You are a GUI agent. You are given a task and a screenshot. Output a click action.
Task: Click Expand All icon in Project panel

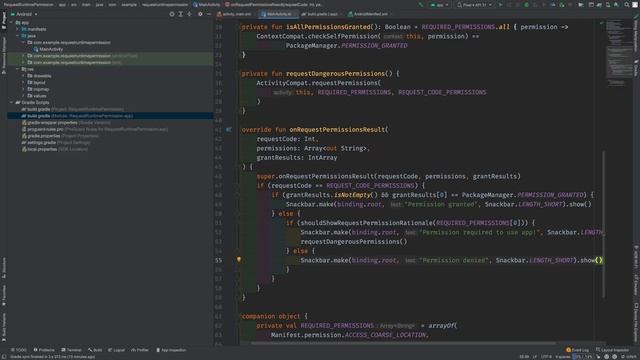(180, 14)
